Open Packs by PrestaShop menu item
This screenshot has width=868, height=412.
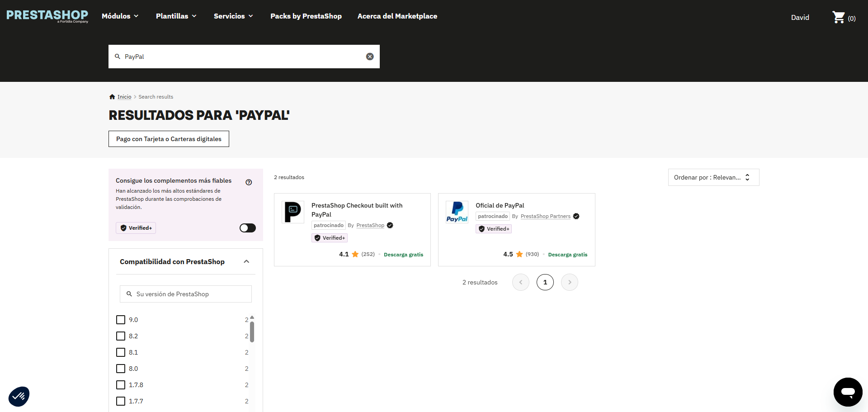pos(306,16)
